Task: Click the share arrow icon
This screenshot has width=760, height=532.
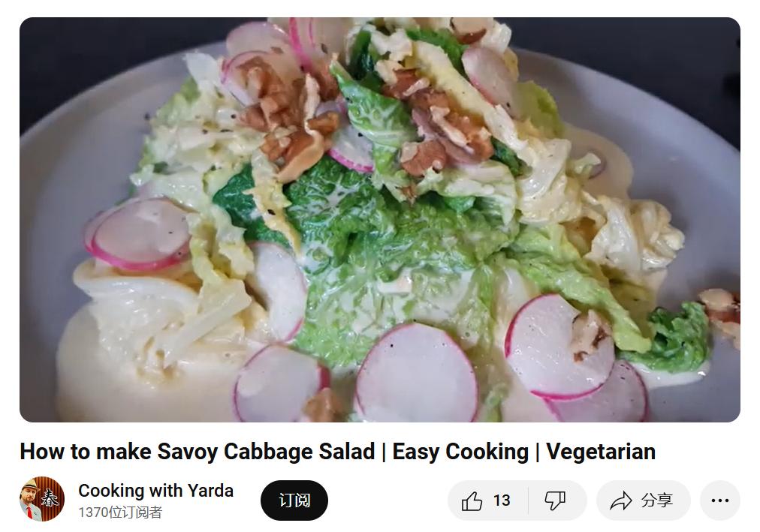Action: pos(621,500)
